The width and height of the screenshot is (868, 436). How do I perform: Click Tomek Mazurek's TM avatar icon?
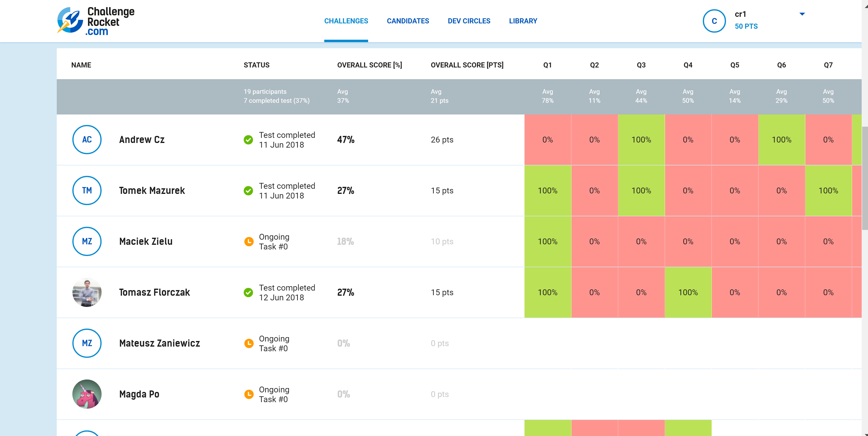tap(86, 190)
